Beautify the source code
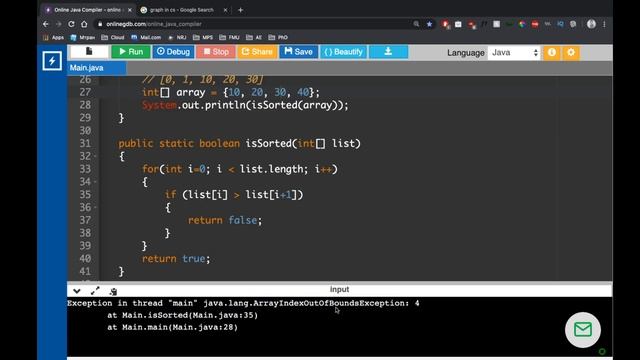The width and height of the screenshot is (640, 360). (343, 52)
